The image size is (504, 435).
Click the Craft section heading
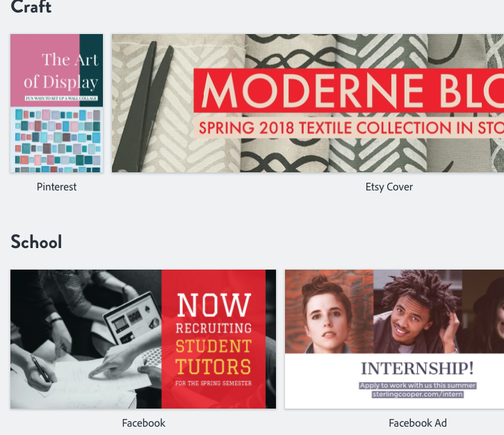pyautogui.click(x=31, y=8)
